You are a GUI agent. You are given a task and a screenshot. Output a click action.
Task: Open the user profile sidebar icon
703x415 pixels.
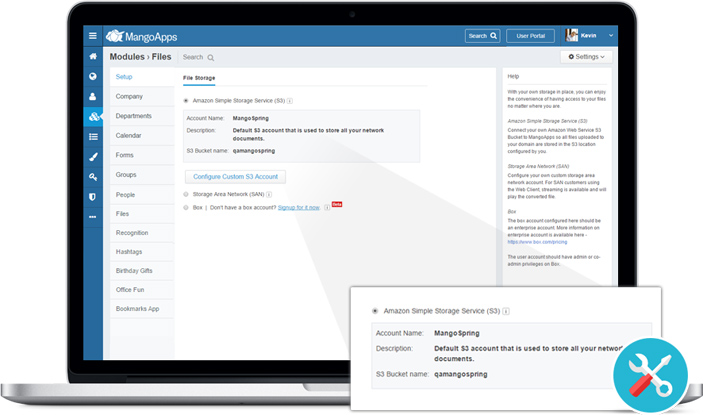click(x=93, y=96)
